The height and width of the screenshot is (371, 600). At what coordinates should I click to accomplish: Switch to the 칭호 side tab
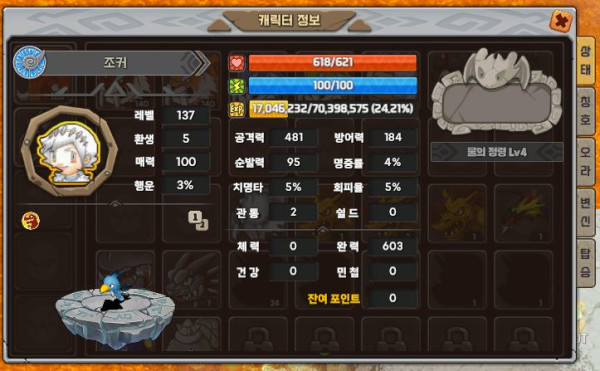pos(585,111)
